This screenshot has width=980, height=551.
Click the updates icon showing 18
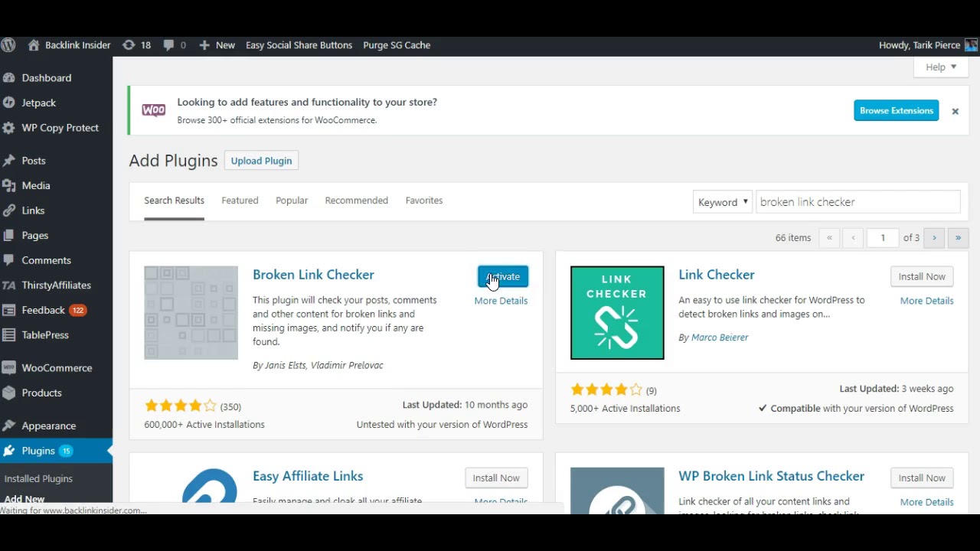129,45
